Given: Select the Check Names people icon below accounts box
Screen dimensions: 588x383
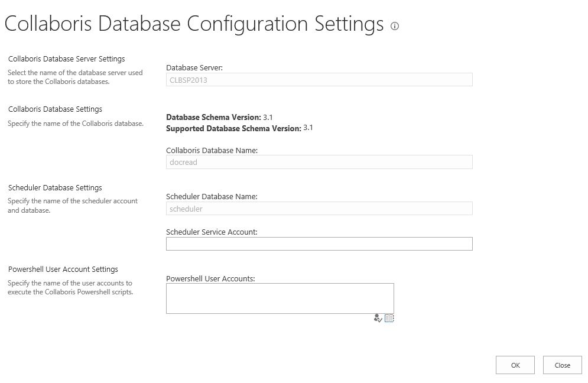Looking at the screenshot, I should [378, 318].
